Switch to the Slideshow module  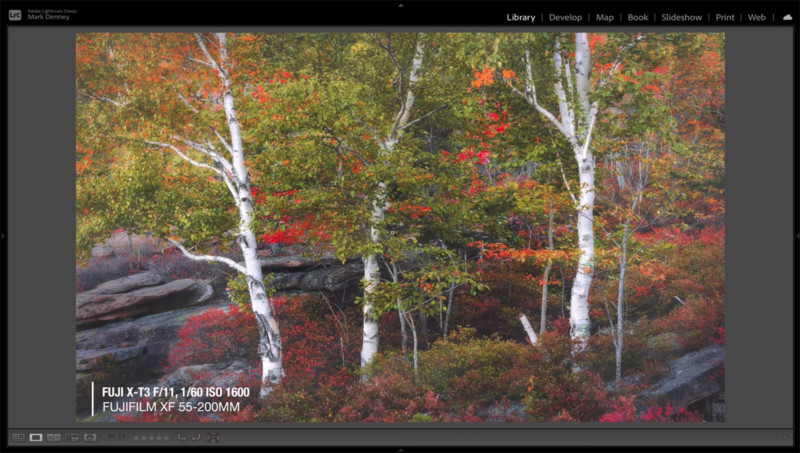(x=681, y=17)
